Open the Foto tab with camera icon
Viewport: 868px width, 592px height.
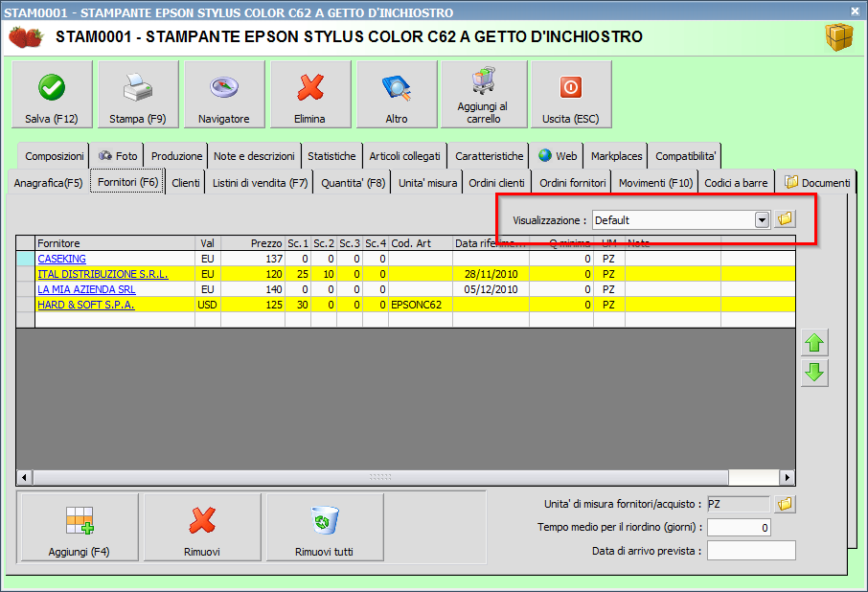pyautogui.click(x=117, y=156)
